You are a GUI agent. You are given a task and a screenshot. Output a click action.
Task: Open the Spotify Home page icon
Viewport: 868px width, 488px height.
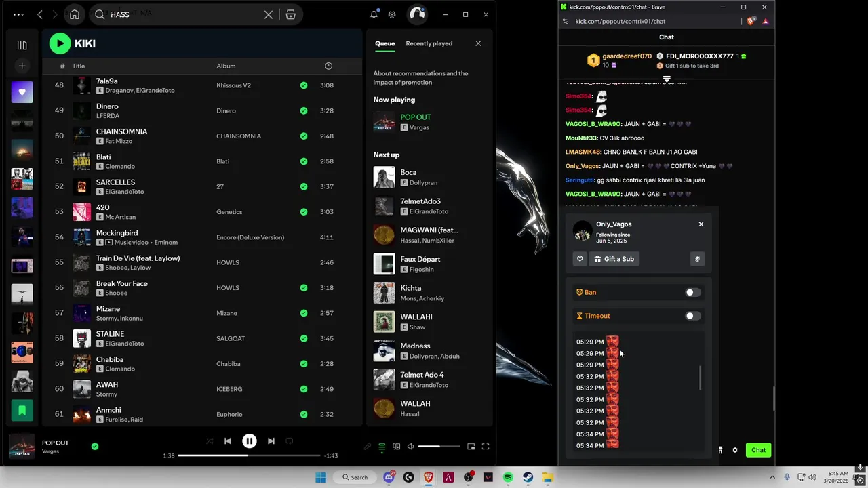[75, 14]
